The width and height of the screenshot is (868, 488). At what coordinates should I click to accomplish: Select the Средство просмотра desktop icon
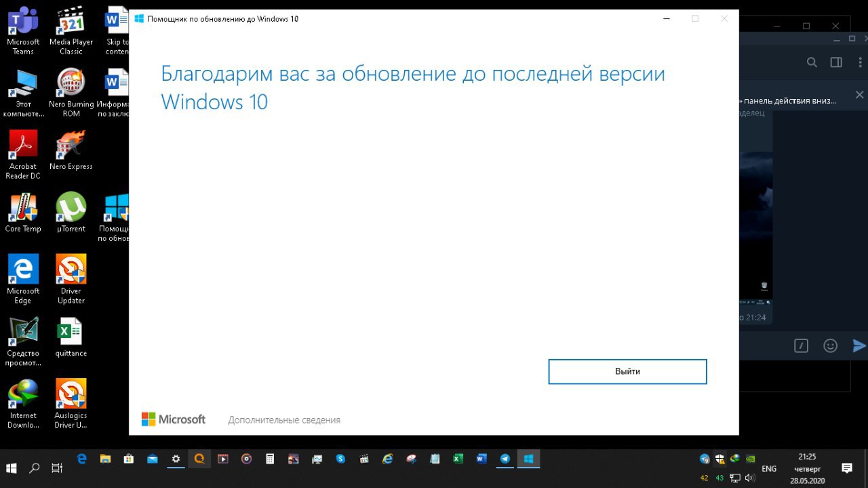coord(23,342)
